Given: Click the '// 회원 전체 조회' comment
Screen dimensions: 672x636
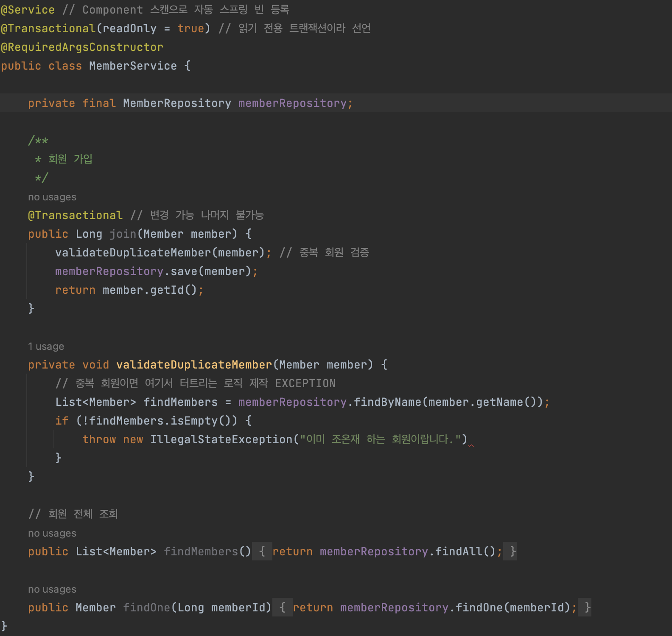Looking at the screenshot, I should point(73,514).
